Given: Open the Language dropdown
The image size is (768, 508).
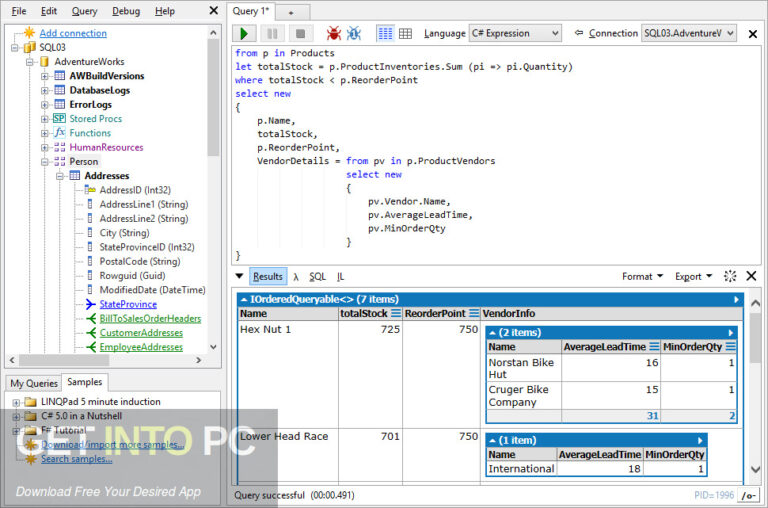Looking at the screenshot, I should point(515,33).
